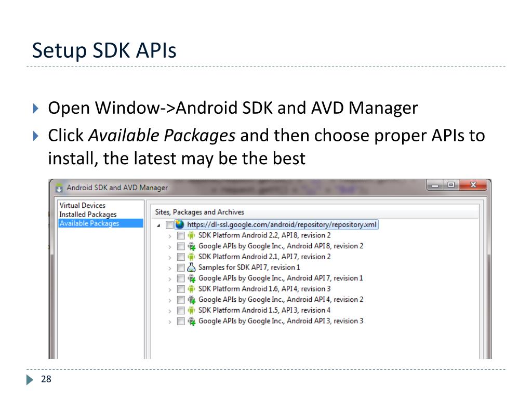This screenshot has width=532, height=399.
Task: Select 'Samples for SDK API 7, revision 1'
Action: 249,268
